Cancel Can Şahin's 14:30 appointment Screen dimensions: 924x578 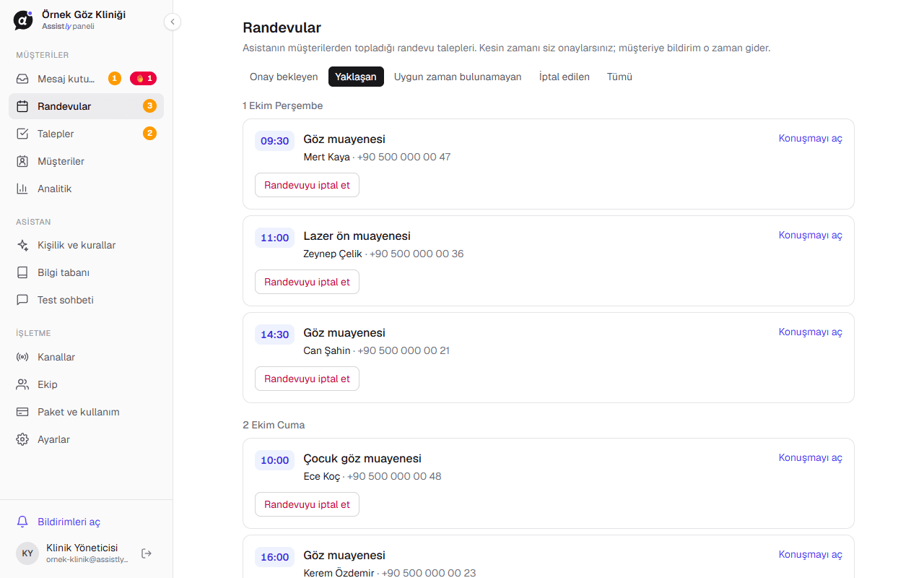307,379
